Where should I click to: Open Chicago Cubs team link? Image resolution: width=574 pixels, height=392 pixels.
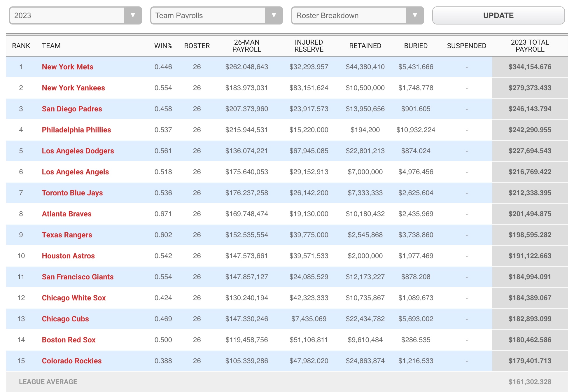point(65,319)
